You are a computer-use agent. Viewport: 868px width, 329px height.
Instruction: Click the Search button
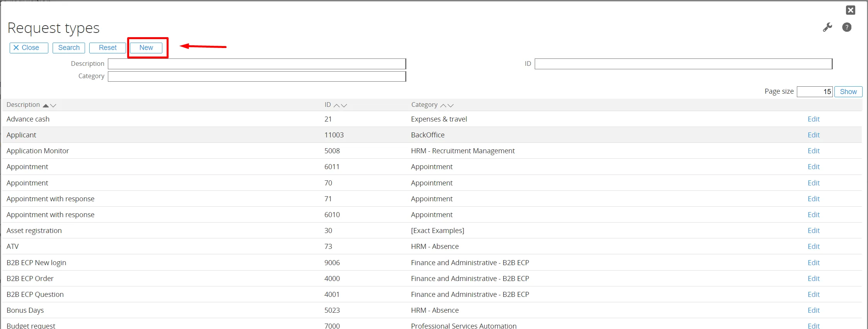(69, 48)
